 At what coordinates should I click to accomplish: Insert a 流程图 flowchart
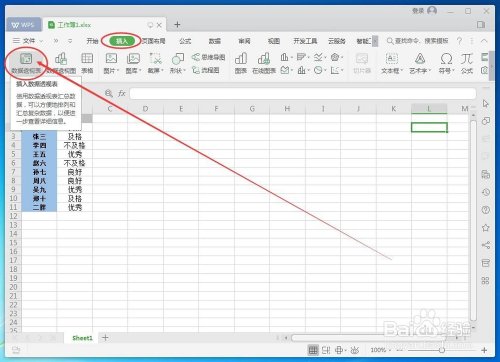pos(205,70)
